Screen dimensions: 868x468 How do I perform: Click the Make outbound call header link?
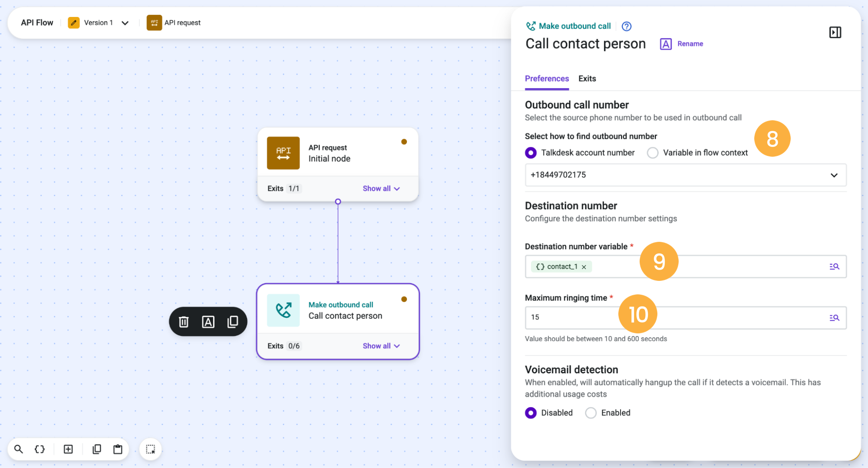tap(574, 26)
